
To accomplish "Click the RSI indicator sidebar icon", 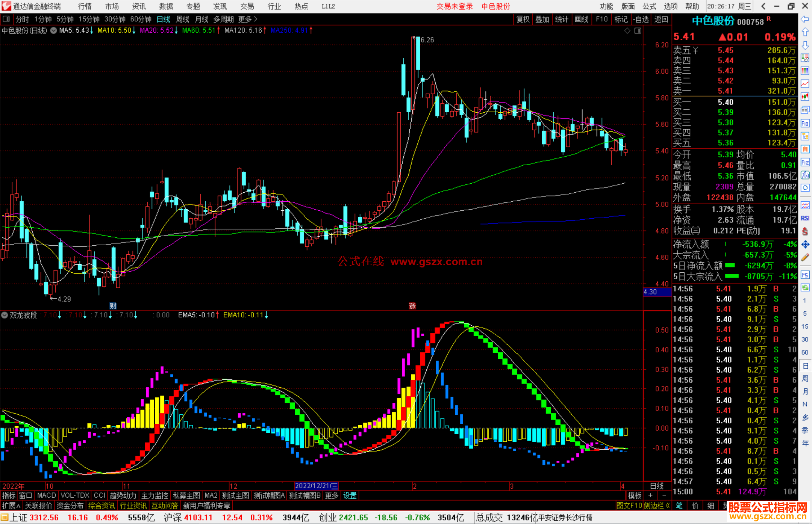I will pyautogui.click(x=805, y=218).
